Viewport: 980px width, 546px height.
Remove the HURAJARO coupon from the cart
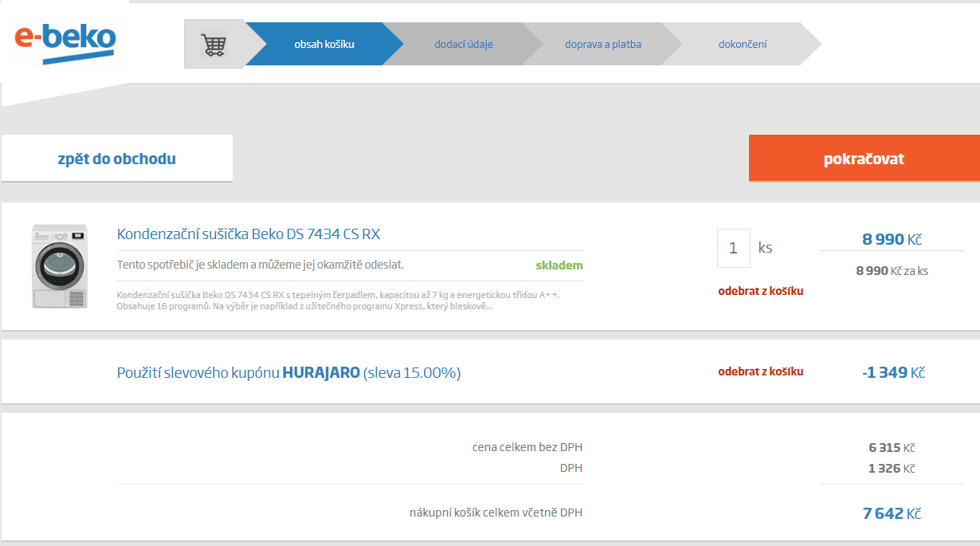761,371
